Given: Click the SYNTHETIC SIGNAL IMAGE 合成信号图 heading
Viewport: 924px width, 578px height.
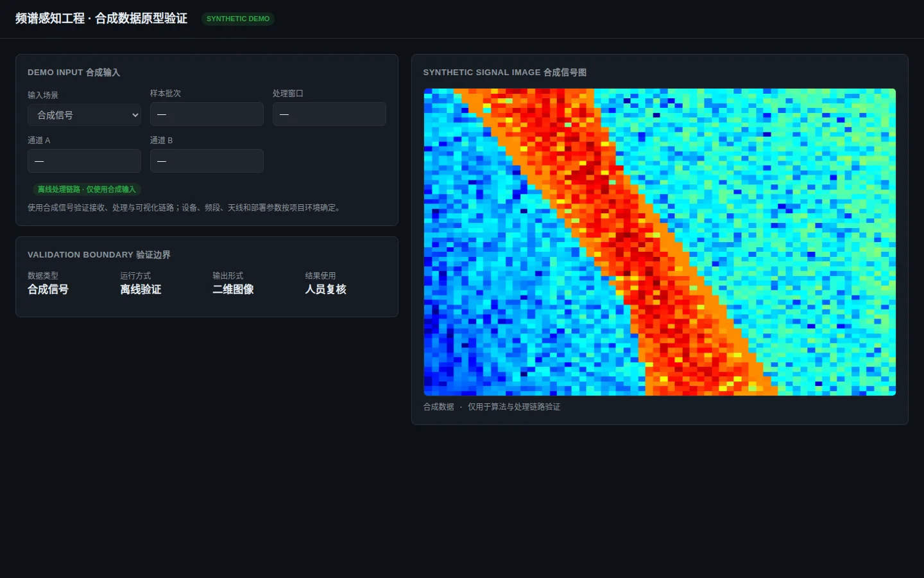Looking at the screenshot, I should pyautogui.click(x=505, y=73).
